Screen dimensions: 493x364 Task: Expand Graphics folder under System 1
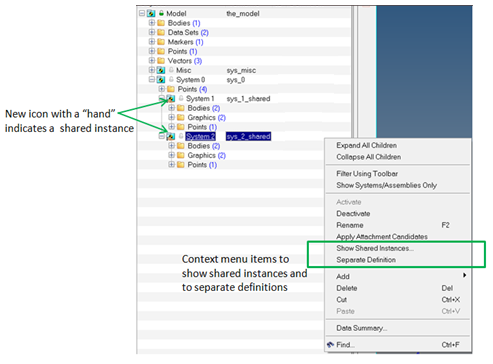tap(171, 117)
